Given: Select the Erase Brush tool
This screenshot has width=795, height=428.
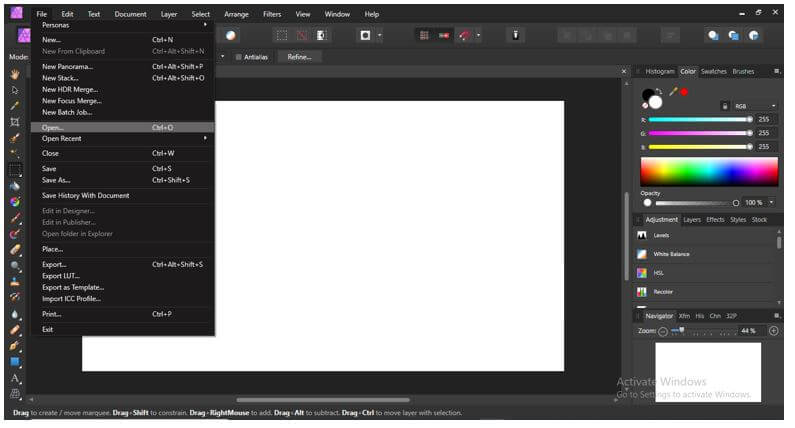Looking at the screenshot, I should click(x=15, y=249).
